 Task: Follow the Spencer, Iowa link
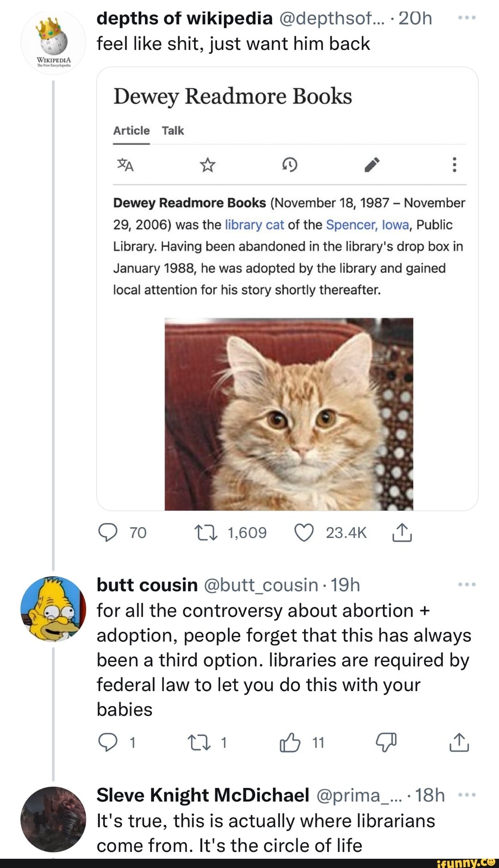coord(367,225)
